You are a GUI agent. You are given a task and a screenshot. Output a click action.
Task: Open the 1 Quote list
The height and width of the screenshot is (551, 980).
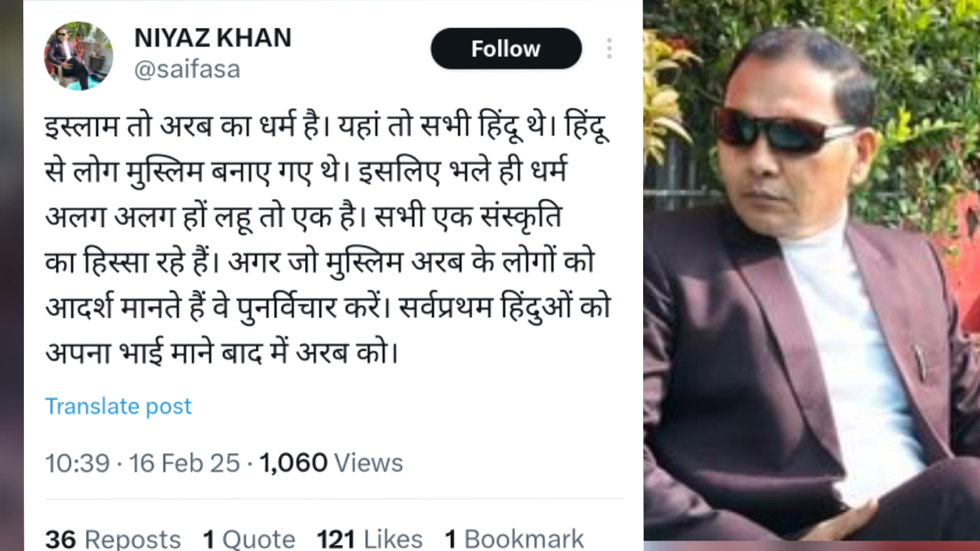click(249, 539)
